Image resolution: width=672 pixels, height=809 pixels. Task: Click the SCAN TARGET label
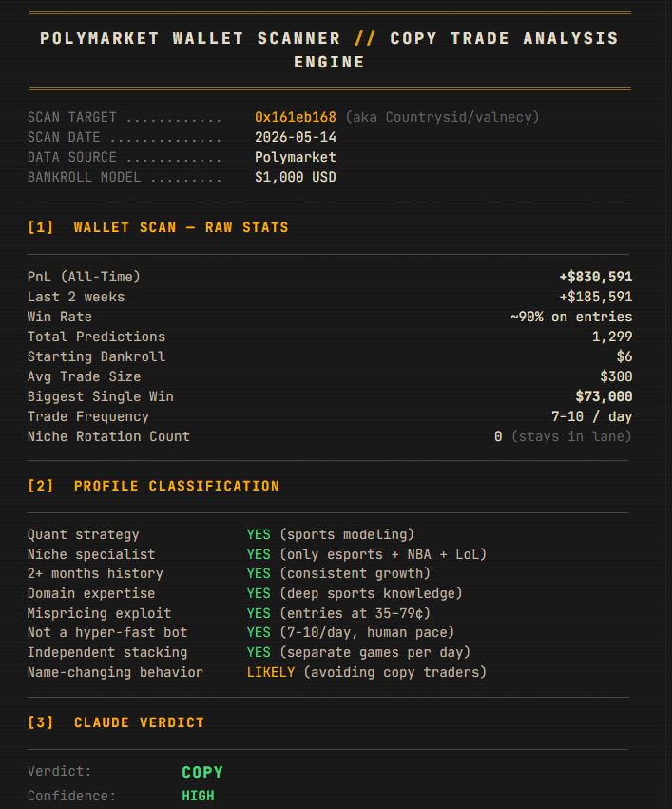[x=71, y=117]
